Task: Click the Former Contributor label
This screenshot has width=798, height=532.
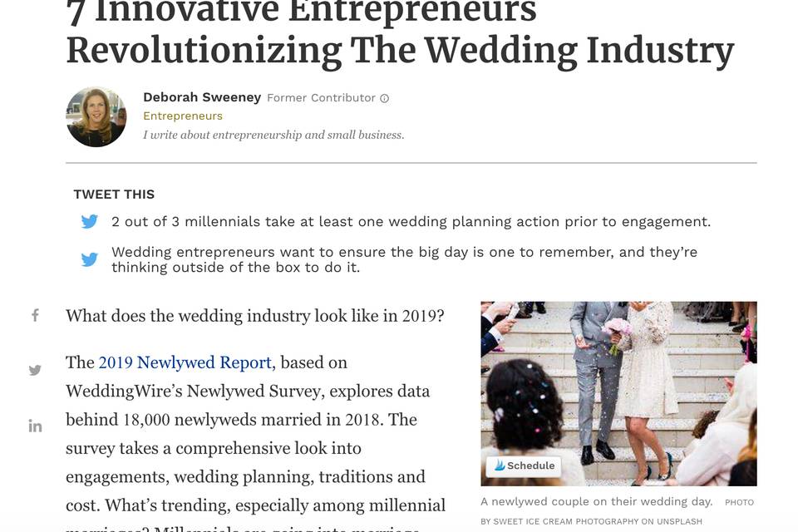Action: [x=321, y=98]
